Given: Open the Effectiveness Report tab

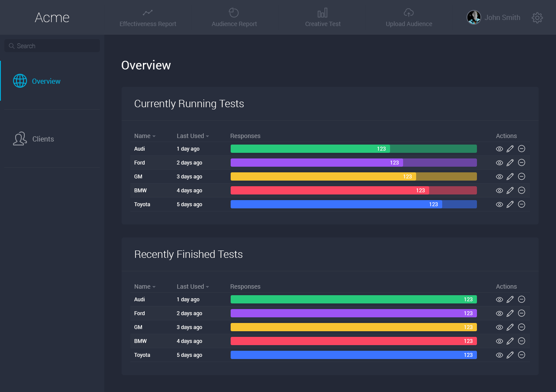Looking at the screenshot, I should pyautogui.click(x=148, y=18).
